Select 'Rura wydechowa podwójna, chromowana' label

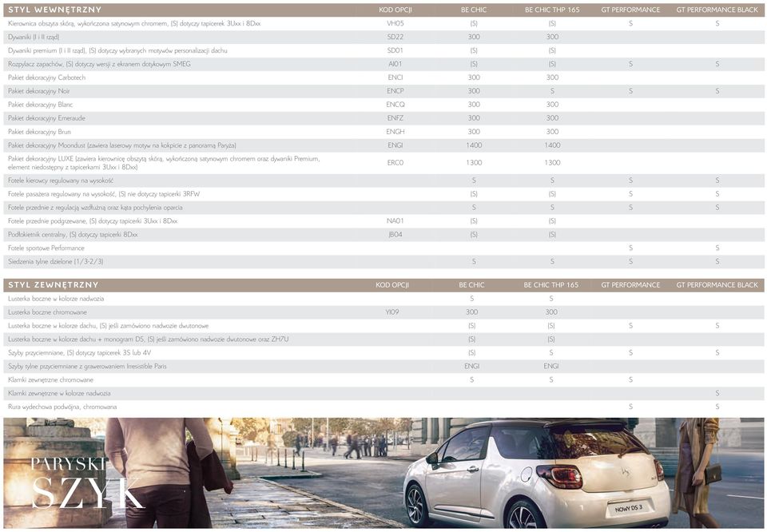62,407
